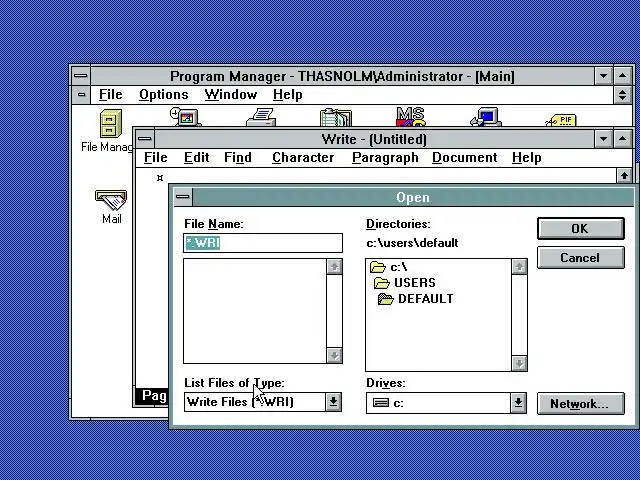Click the File Name input field

(263, 243)
